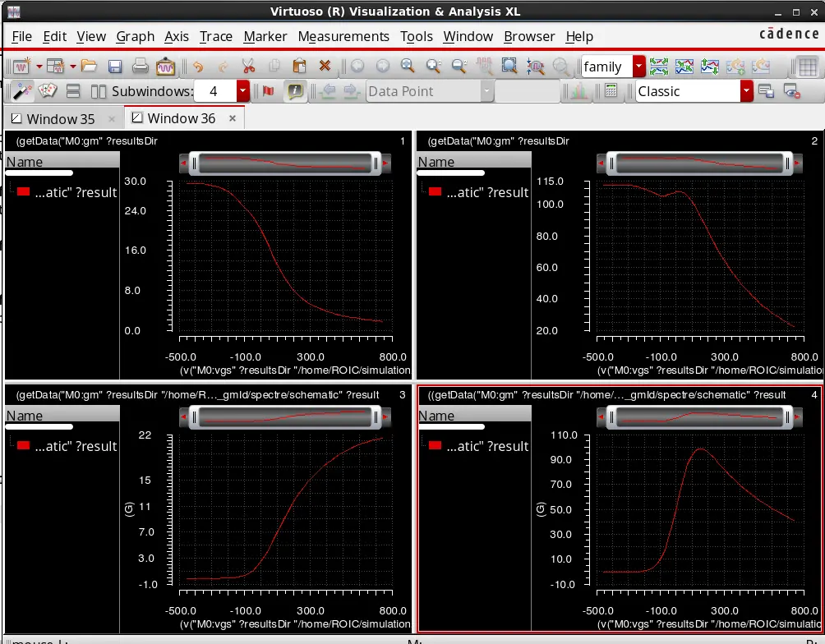
Task: Arrange subwindows in horizontal stack
Action: pyautogui.click(x=73, y=91)
